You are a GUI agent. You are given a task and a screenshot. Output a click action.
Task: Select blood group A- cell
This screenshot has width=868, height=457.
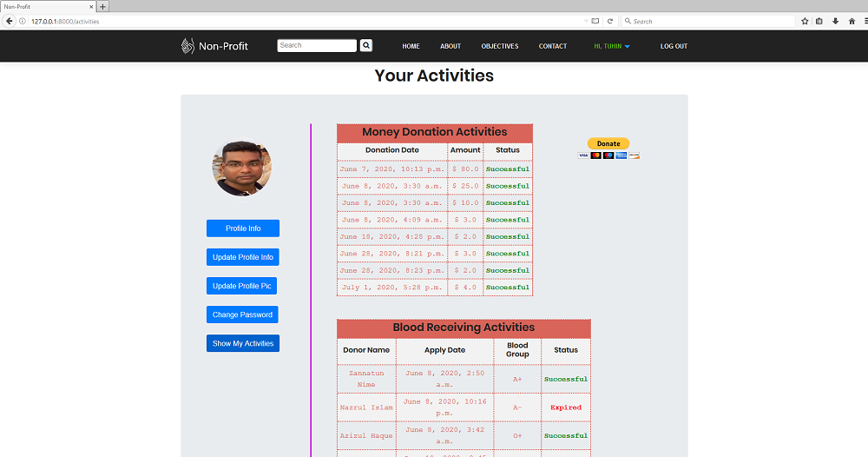click(517, 407)
